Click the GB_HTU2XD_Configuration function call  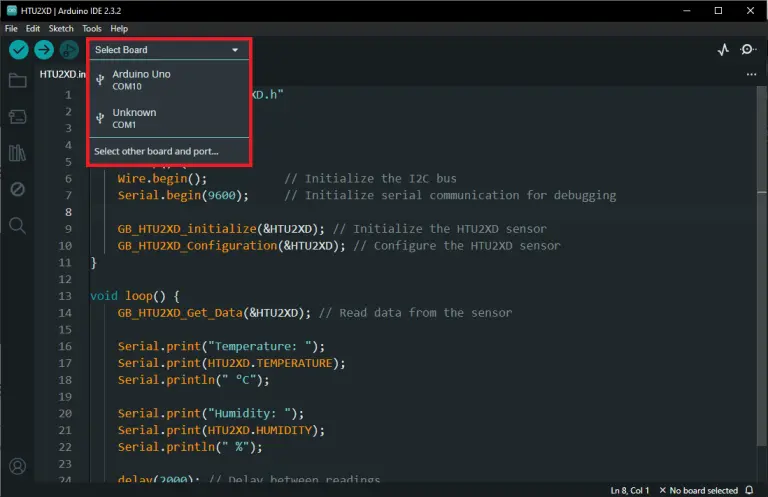[x=231, y=245]
